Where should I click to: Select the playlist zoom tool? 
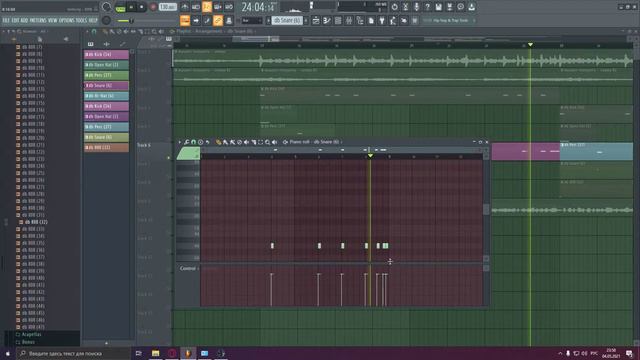(x=154, y=31)
